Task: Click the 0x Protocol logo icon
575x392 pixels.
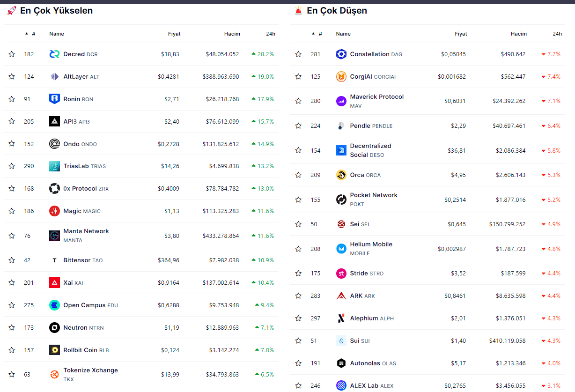Action: point(54,188)
